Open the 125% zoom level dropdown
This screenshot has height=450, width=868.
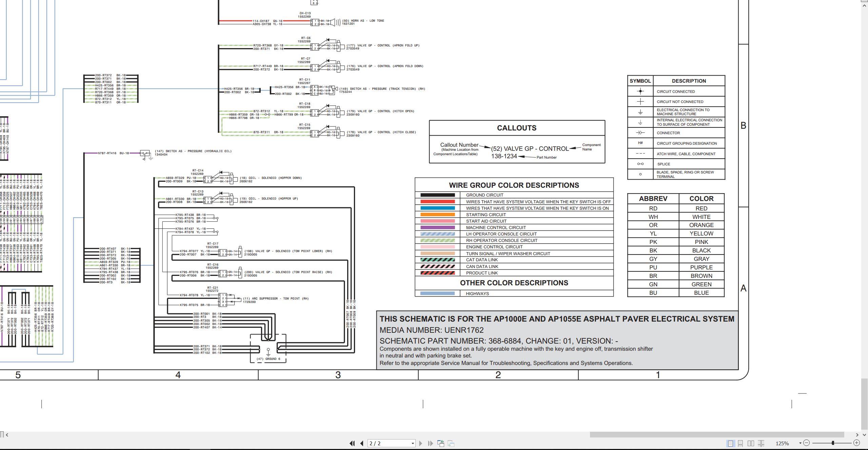click(800, 443)
